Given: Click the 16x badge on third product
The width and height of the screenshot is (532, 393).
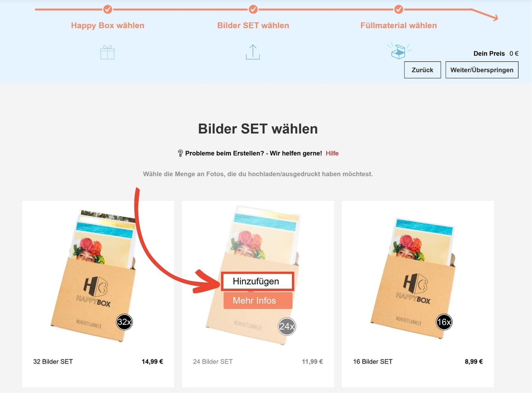Looking at the screenshot, I should 444,322.
